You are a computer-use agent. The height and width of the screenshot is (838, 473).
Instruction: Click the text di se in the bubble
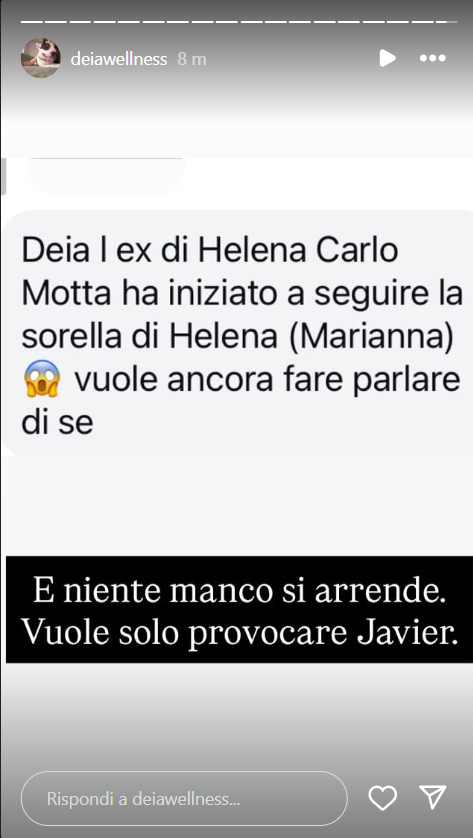pyautogui.click(x=57, y=422)
